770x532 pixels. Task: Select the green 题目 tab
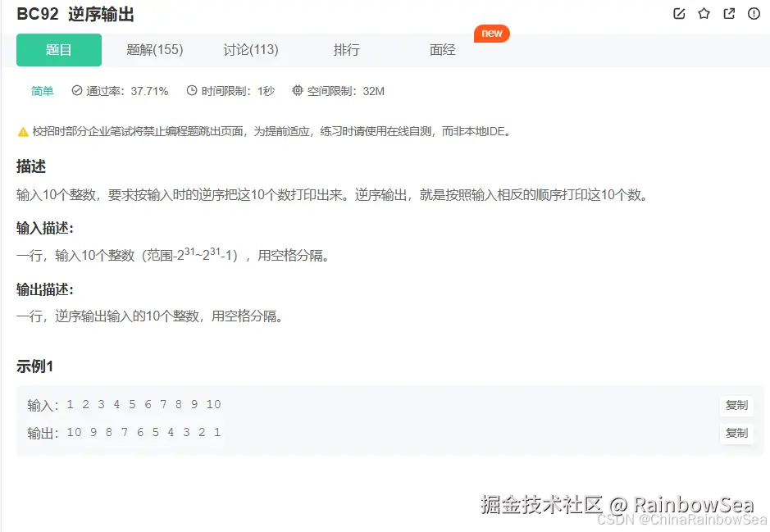point(58,49)
